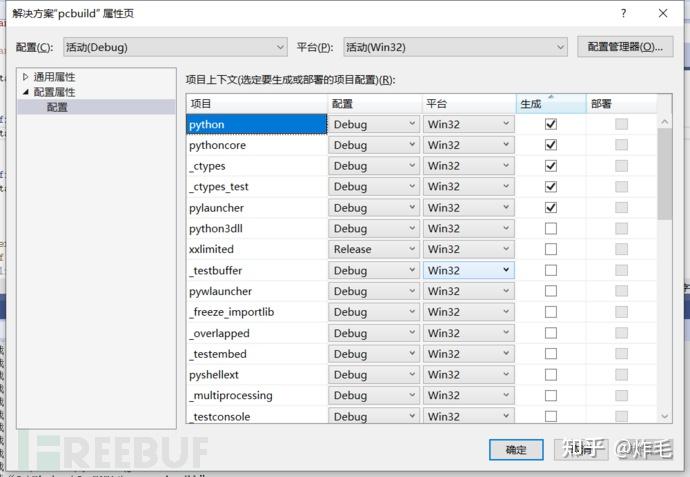The height and width of the screenshot is (477, 690).
Task: Open python platform Win32 dropdown
Action: tap(469, 124)
